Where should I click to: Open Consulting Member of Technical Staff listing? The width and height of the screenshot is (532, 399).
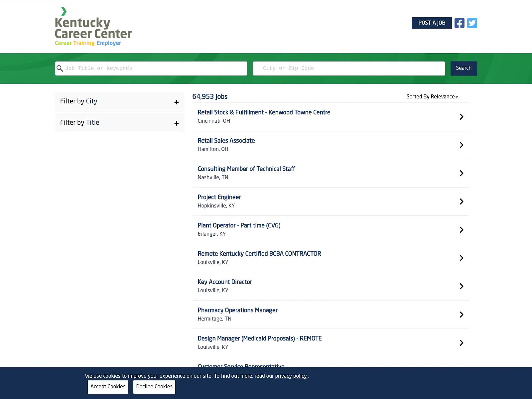(x=246, y=169)
